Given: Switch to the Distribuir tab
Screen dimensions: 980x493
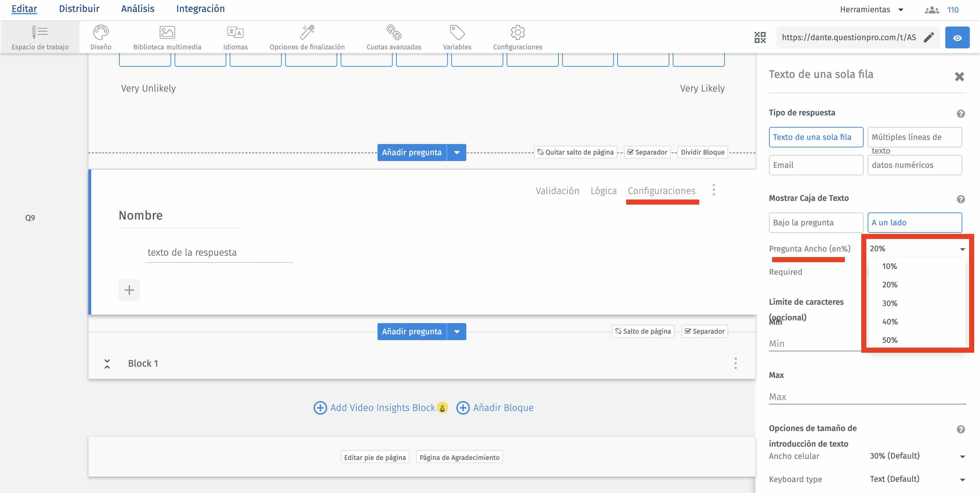Looking at the screenshot, I should pos(79,9).
